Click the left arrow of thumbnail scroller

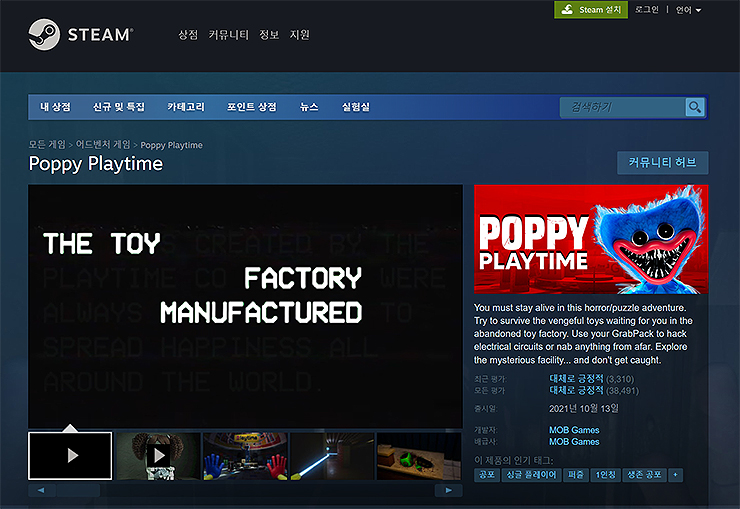42,491
